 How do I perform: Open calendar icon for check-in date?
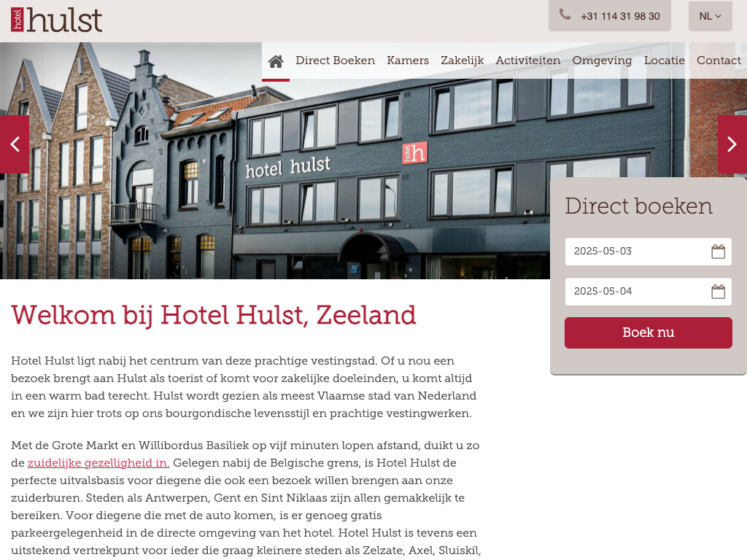pyautogui.click(x=718, y=251)
